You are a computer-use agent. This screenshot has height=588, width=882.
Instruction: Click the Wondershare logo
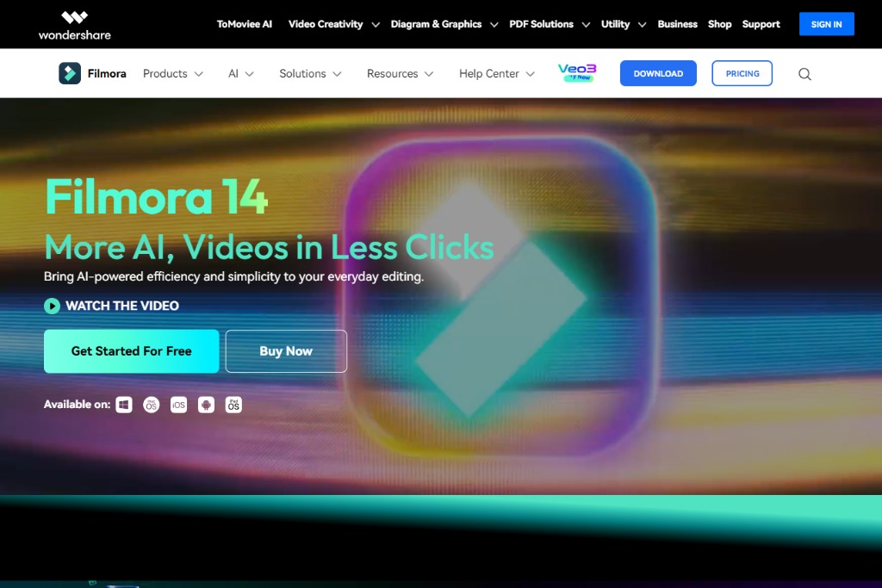pos(73,24)
